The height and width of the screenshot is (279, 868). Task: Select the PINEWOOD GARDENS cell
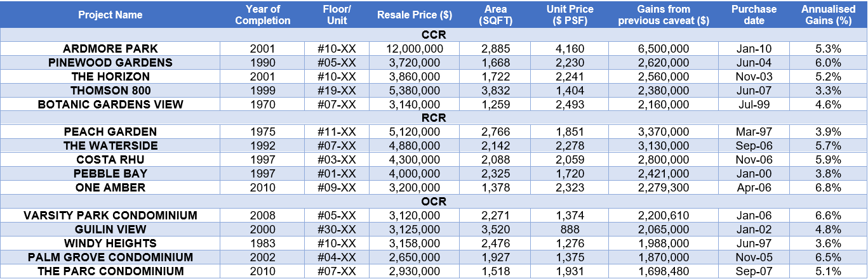[110, 63]
